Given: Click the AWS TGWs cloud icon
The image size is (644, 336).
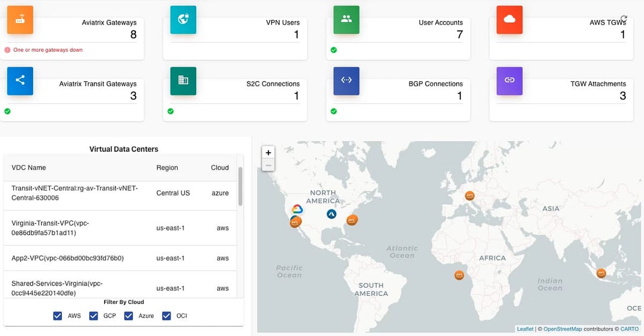Looking at the screenshot, I should click(509, 20).
